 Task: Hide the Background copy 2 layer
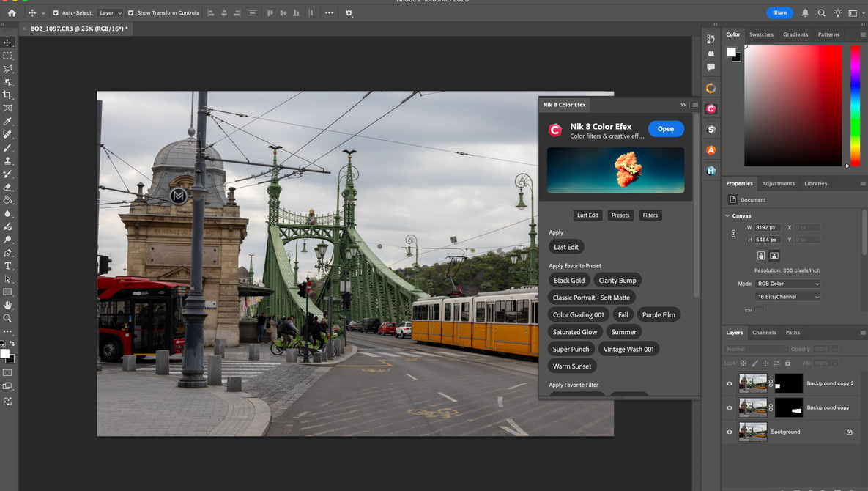click(x=730, y=383)
